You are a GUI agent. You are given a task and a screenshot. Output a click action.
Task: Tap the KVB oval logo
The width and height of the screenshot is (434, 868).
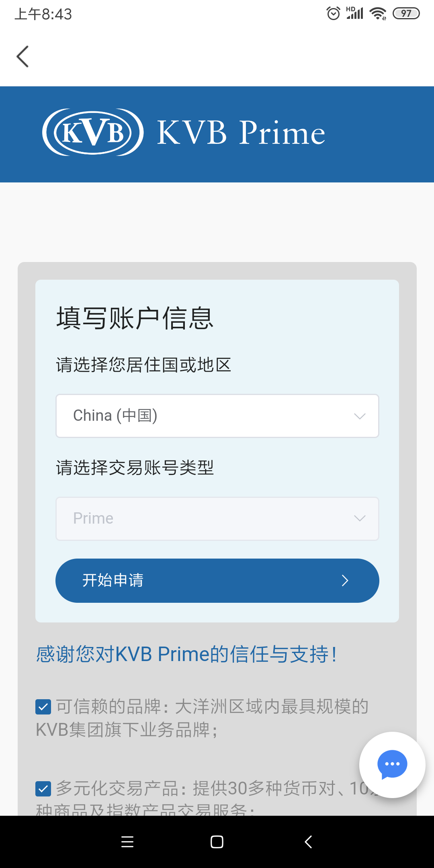point(93,132)
